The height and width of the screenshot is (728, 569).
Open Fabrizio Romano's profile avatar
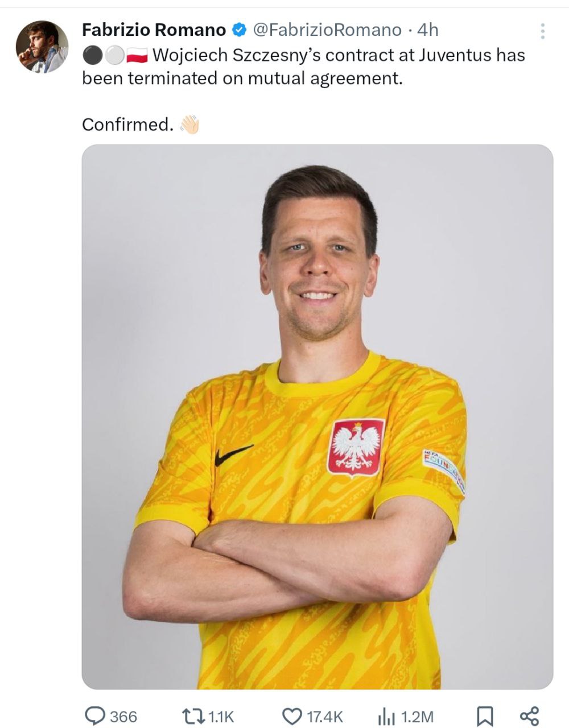pos(42,47)
